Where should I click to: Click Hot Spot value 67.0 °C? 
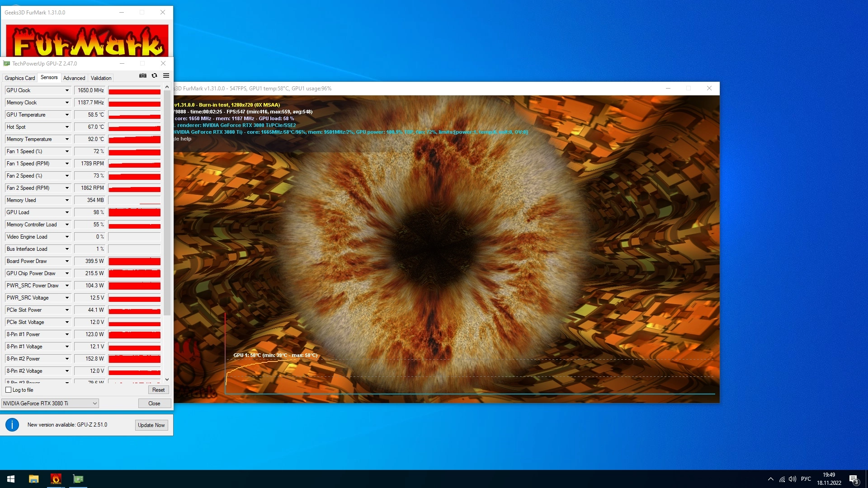[90, 127]
